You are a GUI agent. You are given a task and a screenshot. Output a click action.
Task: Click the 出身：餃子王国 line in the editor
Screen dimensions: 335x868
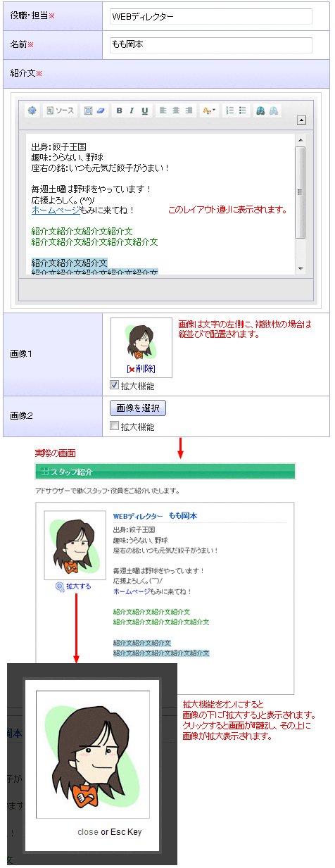(x=58, y=146)
